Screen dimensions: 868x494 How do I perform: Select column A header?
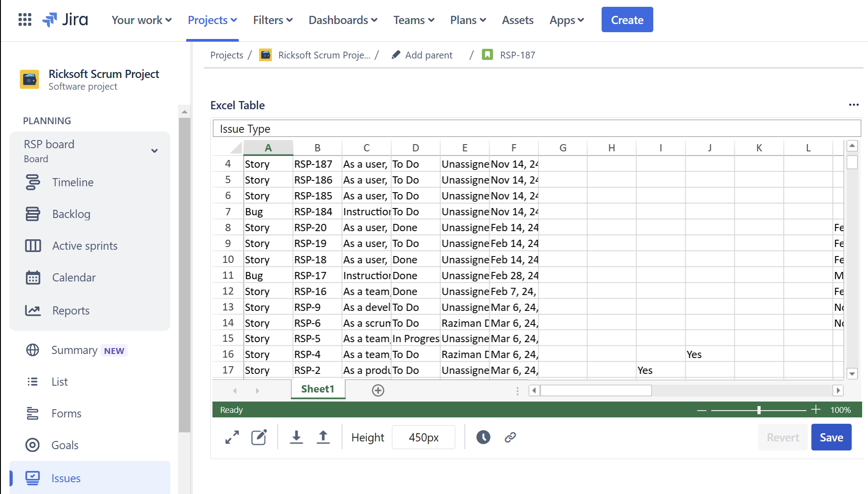(268, 148)
